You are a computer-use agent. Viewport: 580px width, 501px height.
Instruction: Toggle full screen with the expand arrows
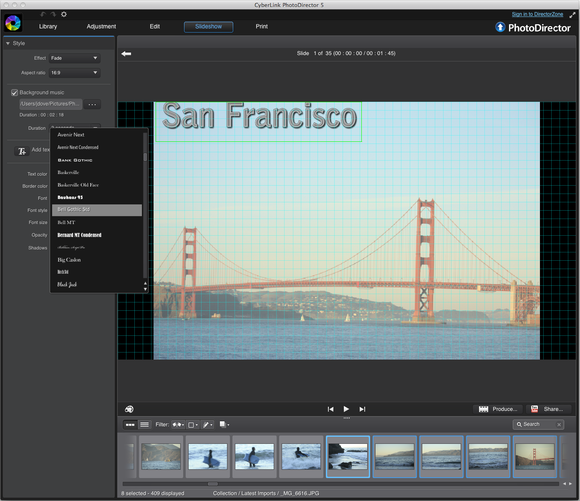572,15
